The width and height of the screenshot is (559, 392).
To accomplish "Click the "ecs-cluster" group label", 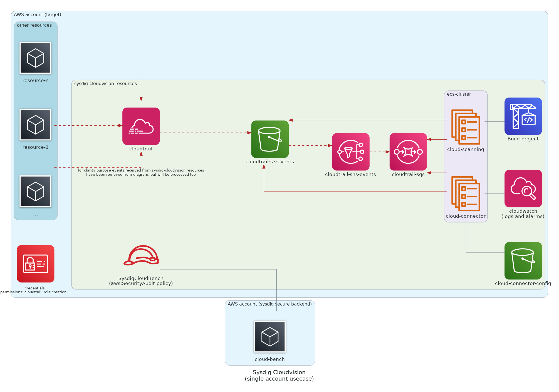I will pos(459,94).
